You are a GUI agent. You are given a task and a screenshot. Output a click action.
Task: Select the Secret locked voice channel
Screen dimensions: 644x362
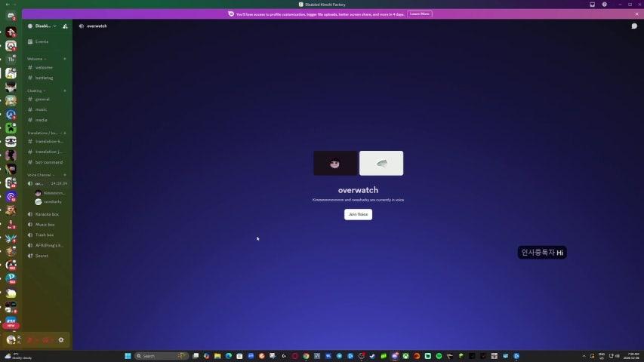[x=47, y=256]
